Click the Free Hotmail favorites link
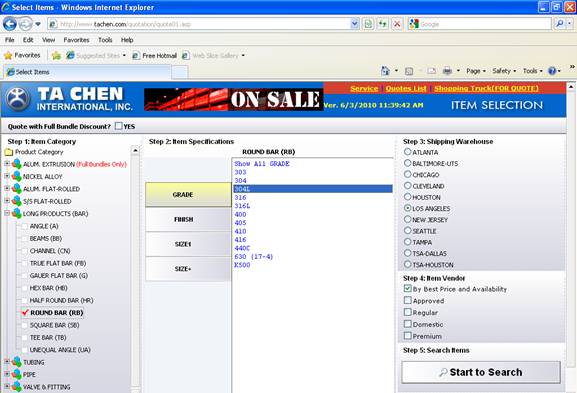The width and height of the screenshot is (577, 393). (x=155, y=56)
